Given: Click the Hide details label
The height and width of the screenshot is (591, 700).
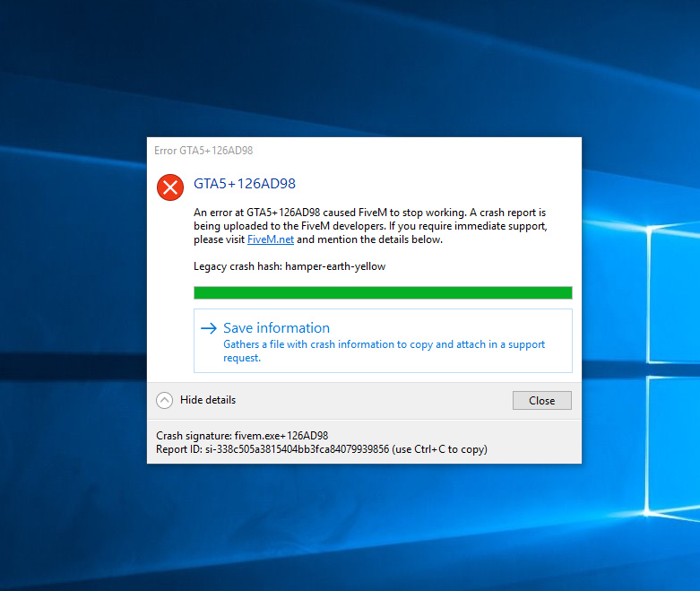Looking at the screenshot, I should tap(208, 400).
